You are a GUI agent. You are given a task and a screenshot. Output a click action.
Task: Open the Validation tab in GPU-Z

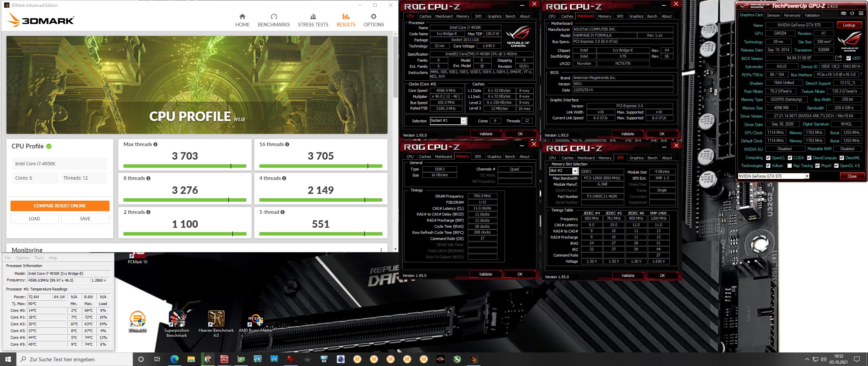[812, 15]
